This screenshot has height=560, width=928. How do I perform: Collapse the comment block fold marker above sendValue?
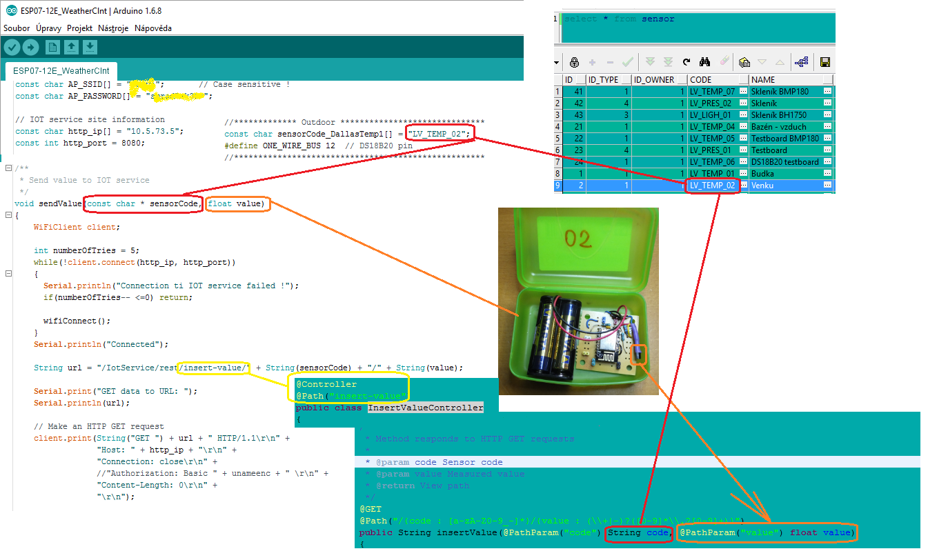[8, 168]
